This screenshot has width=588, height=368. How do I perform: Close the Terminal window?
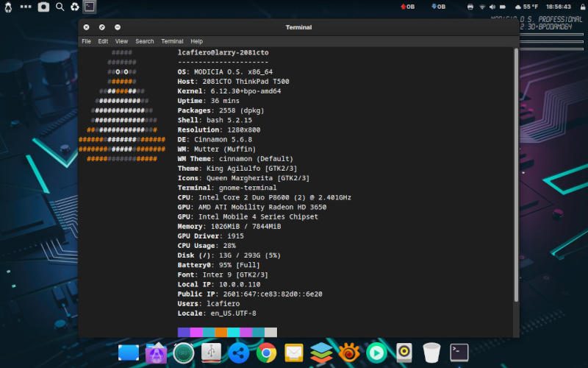click(x=86, y=27)
